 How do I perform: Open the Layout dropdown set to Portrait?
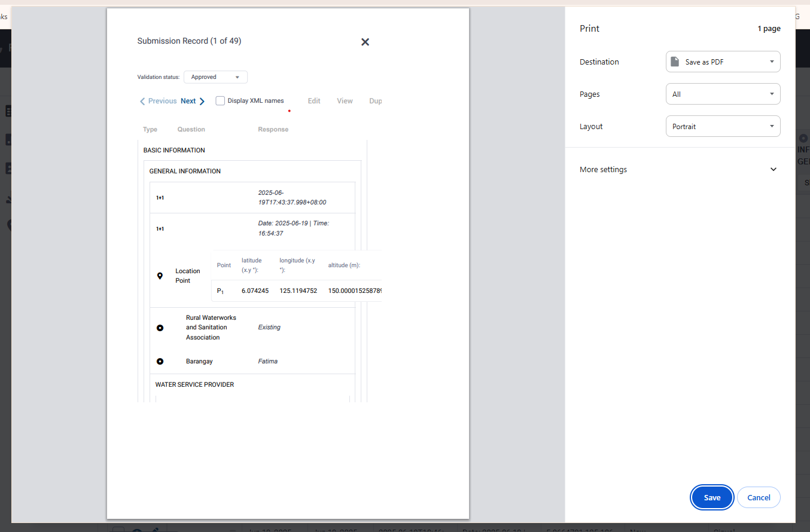pyautogui.click(x=723, y=126)
